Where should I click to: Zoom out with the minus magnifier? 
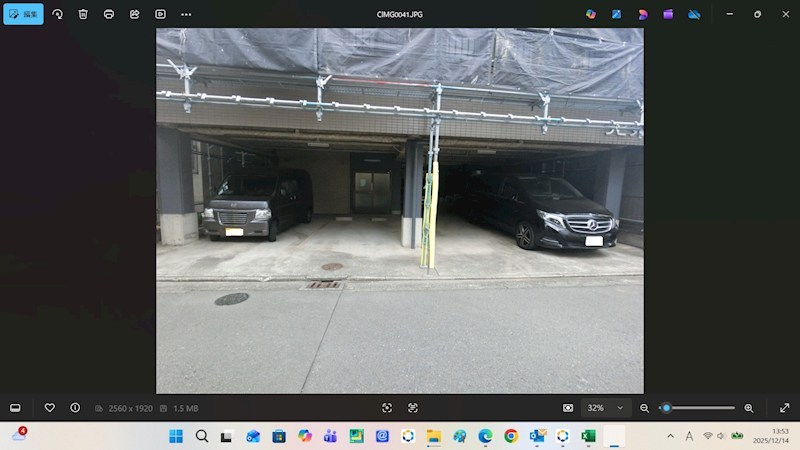coord(644,408)
